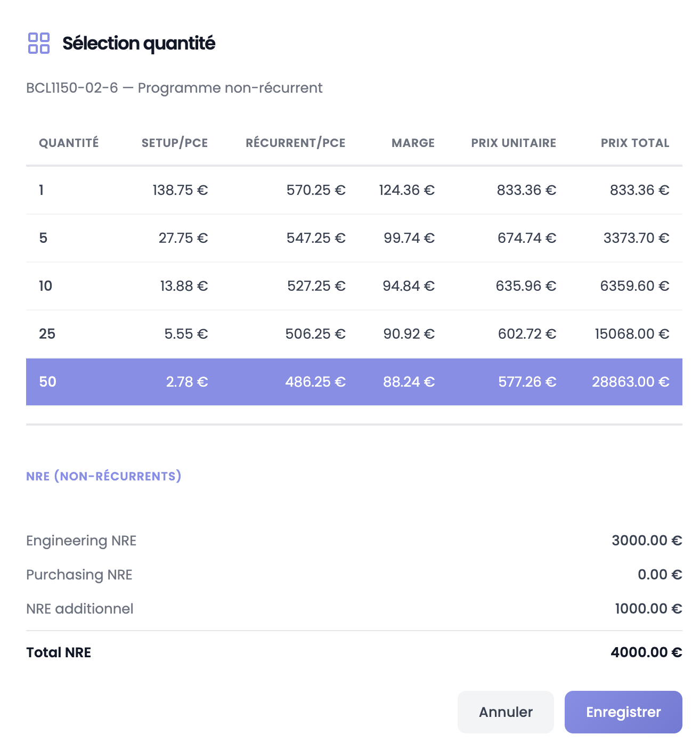Click the RÉCURRENT/PCE column header
The image size is (700, 751).
click(x=296, y=143)
